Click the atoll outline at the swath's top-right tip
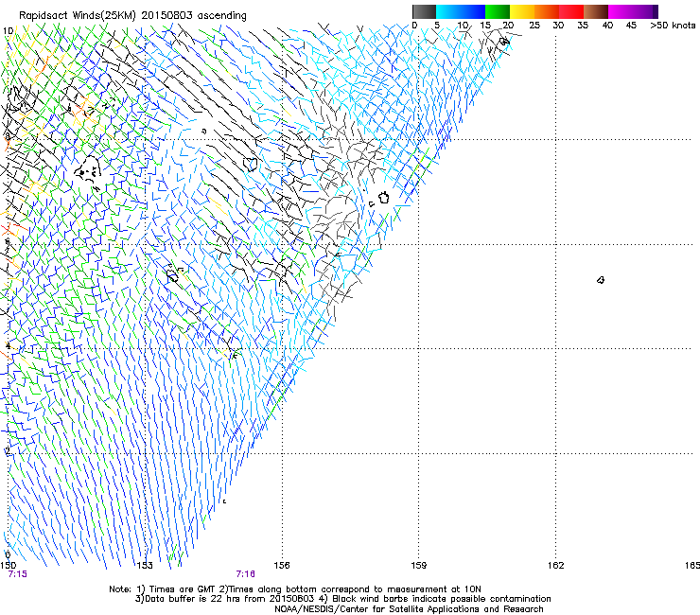 504,42
